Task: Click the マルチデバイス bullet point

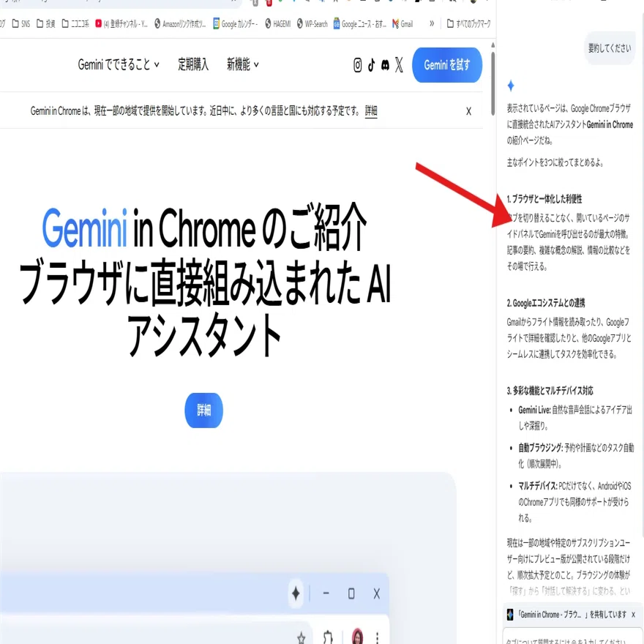Action: pyautogui.click(x=575, y=502)
